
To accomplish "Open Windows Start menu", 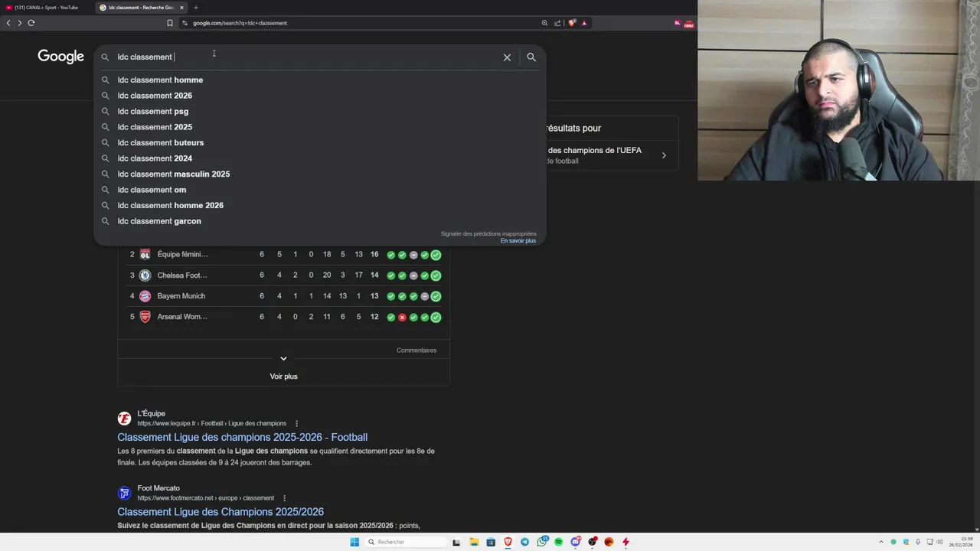I will [x=354, y=542].
